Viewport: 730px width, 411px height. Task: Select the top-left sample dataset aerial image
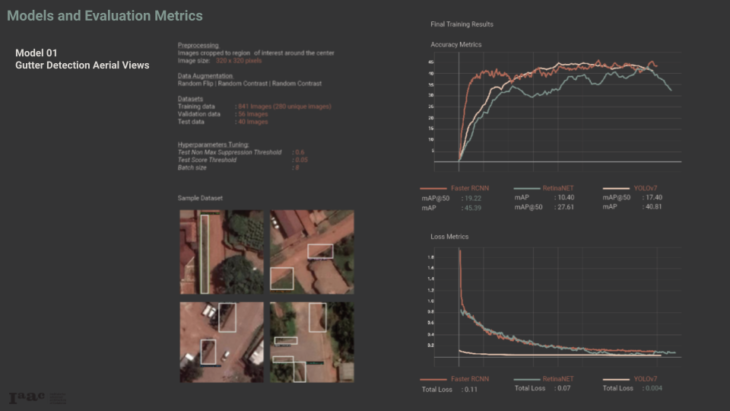221,252
